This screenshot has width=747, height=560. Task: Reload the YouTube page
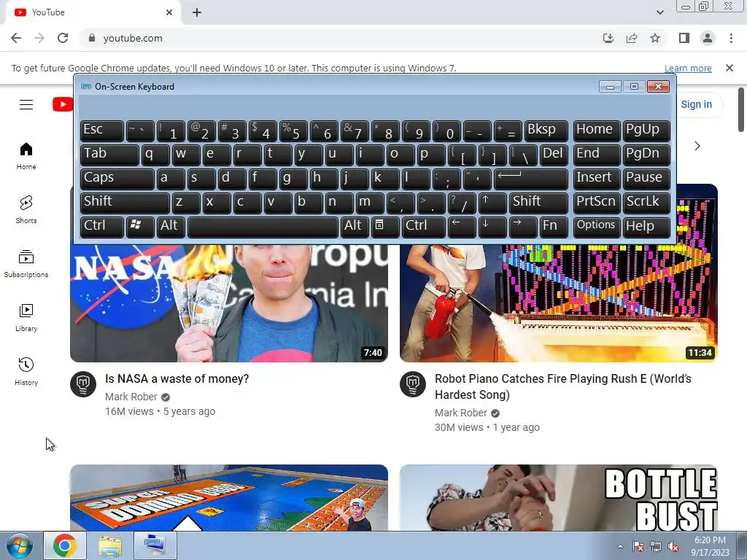(x=63, y=38)
